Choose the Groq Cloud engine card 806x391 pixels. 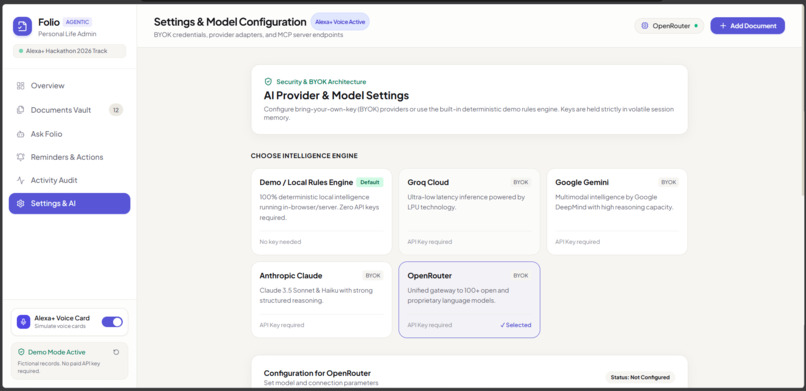tap(469, 212)
